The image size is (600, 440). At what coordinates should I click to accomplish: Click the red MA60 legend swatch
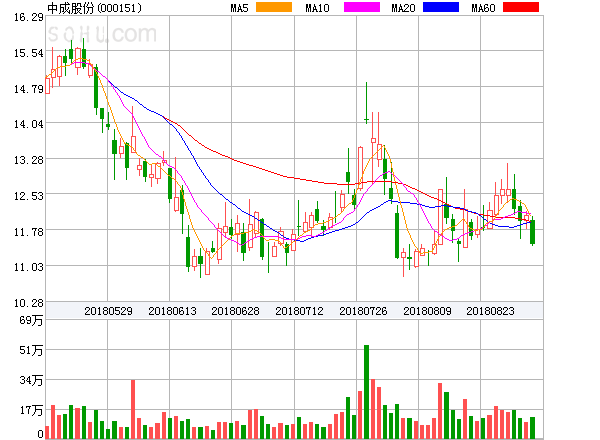(x=521, y=7)
